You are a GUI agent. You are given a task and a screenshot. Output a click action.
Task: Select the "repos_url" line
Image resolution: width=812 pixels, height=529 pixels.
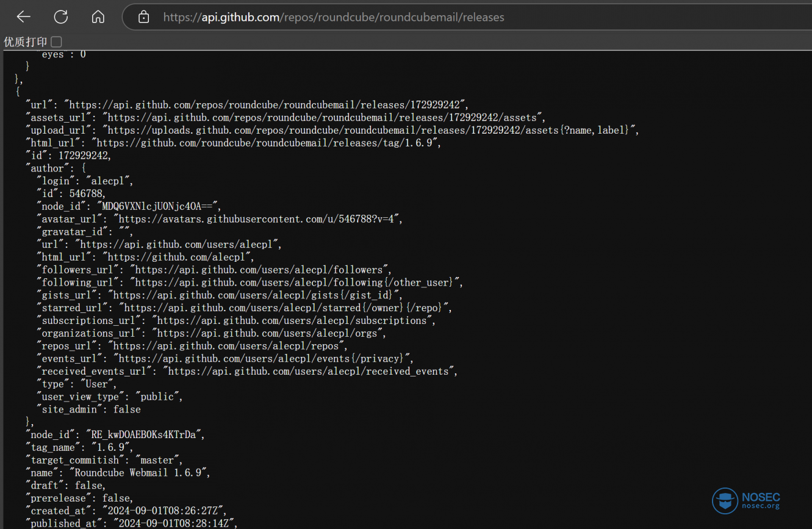point(192,346)
